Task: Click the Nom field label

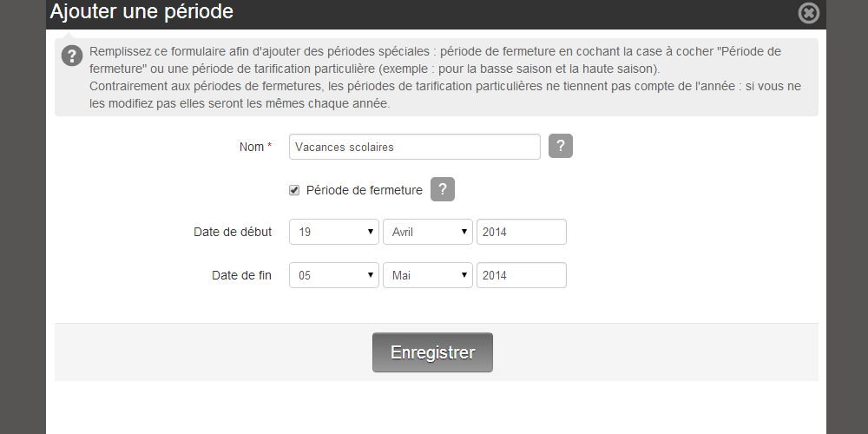Action: pyautogui.click(x=252, y=147)
